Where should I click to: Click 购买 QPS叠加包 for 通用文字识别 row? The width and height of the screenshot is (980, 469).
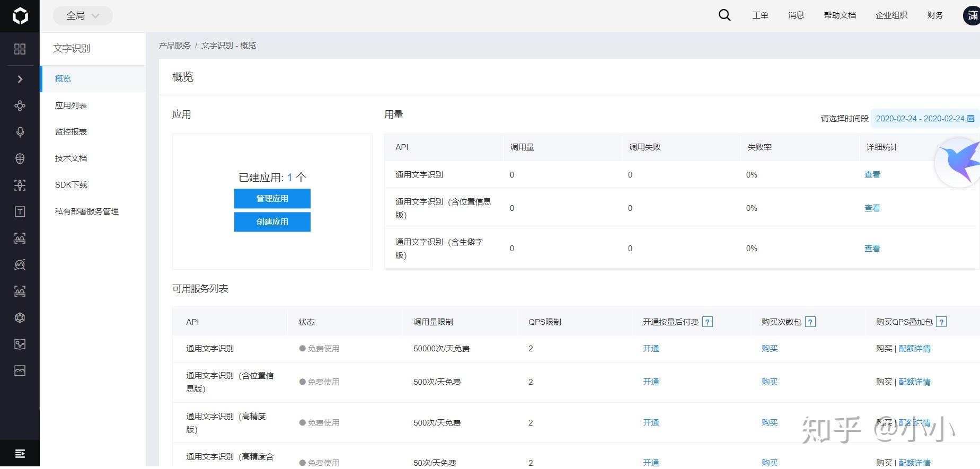coord(884,349)
